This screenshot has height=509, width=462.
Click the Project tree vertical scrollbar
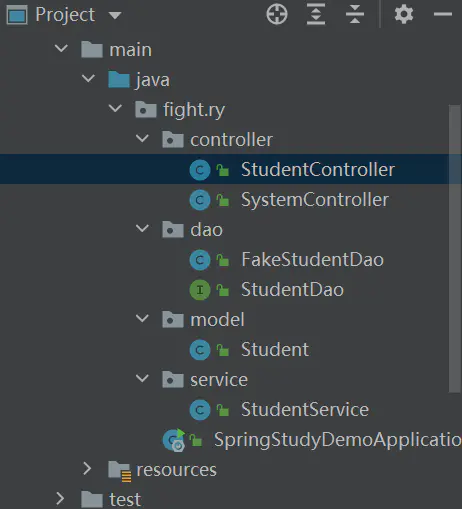click(x=455, y=249)
